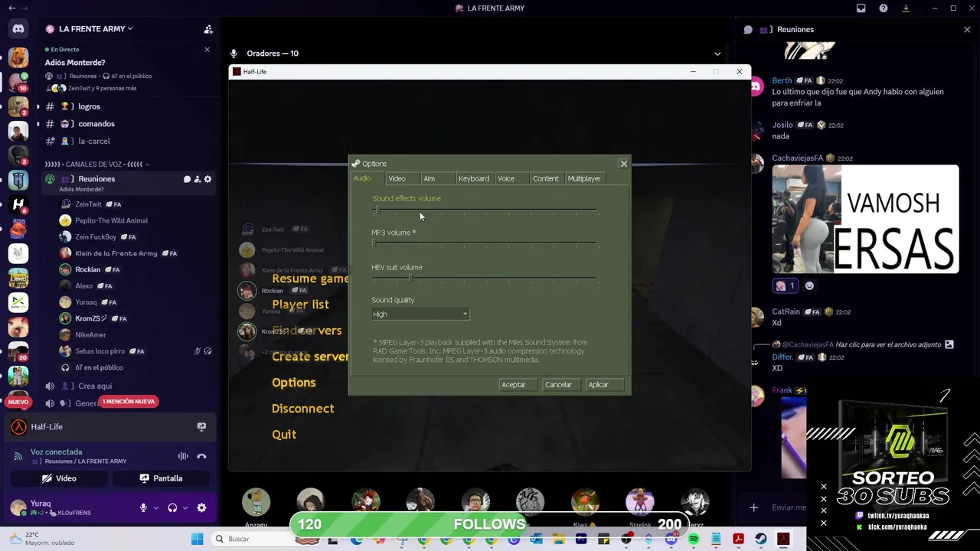The height and width of the screenshot is (551, 980).
Task: Toggle existing emoji reaction count 1
Action: (785, 286)
